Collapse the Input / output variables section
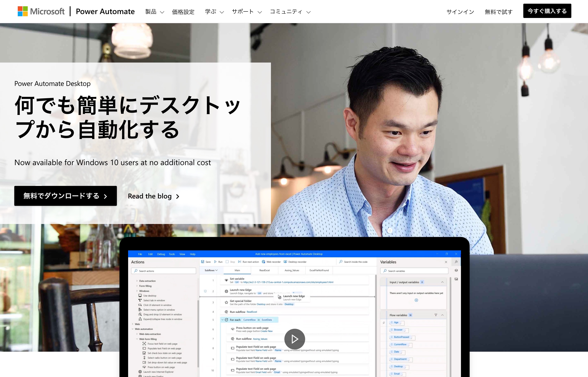 442,282
